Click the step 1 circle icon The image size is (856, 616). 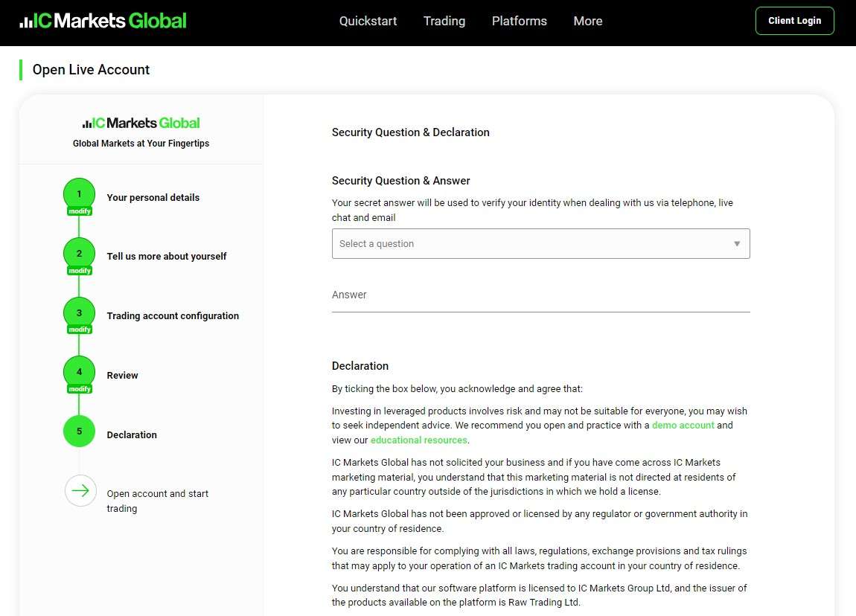[79, 193]
